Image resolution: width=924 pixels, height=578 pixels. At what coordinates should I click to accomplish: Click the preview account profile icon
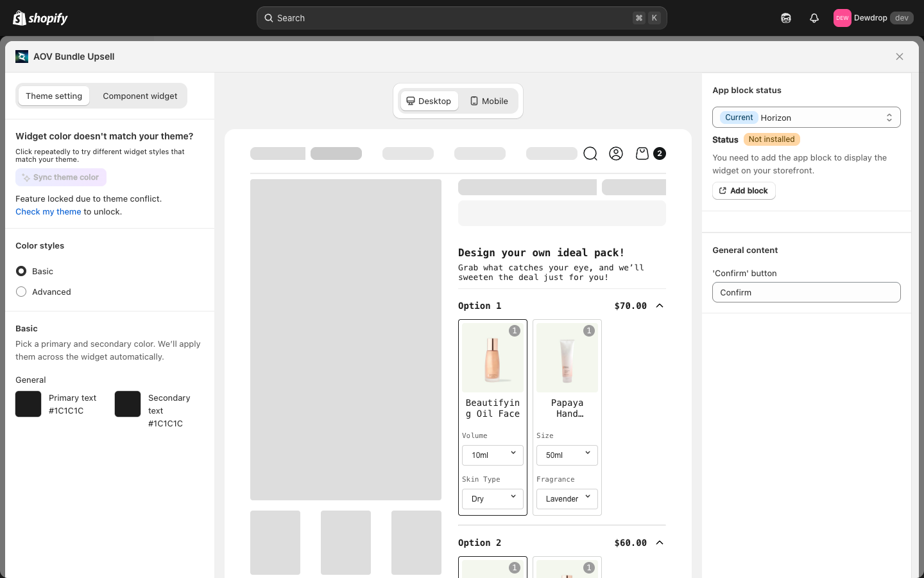[616, 153]
